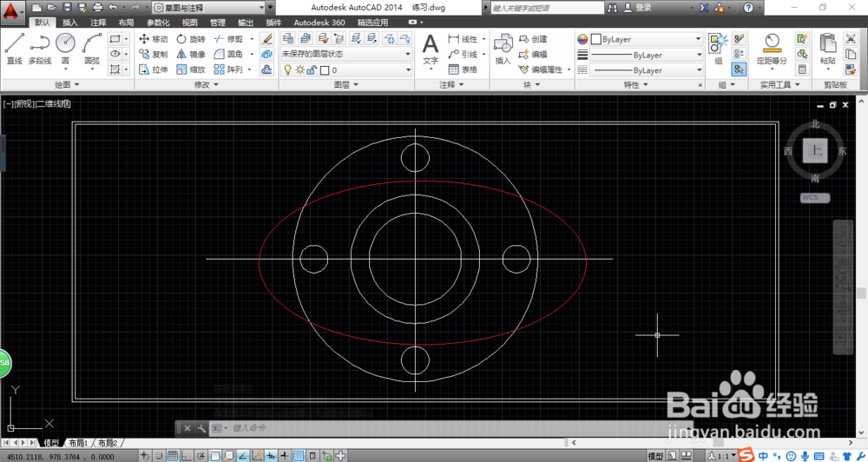Open the 未保存的图层状态 layer state dropdown
The height and width of the screenshot is (462, 868).
click(346, 54)
